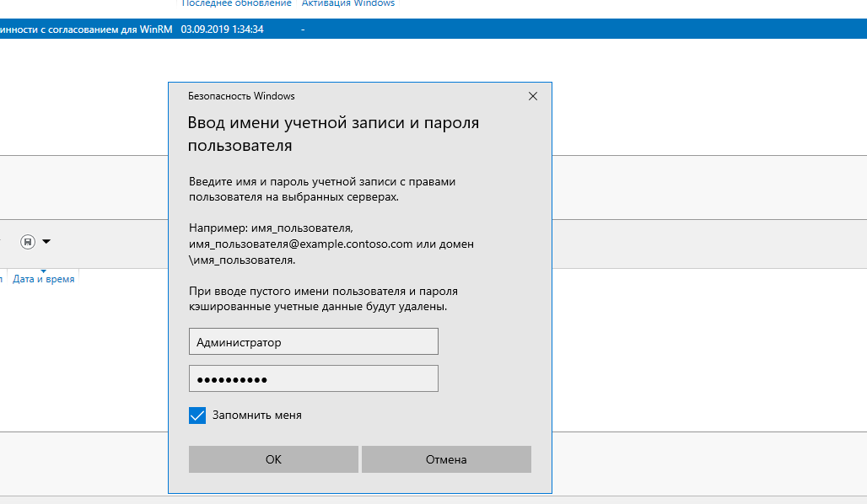Click the save query disk icon
The height and width of the screenshot is (504, 867).
28,242
